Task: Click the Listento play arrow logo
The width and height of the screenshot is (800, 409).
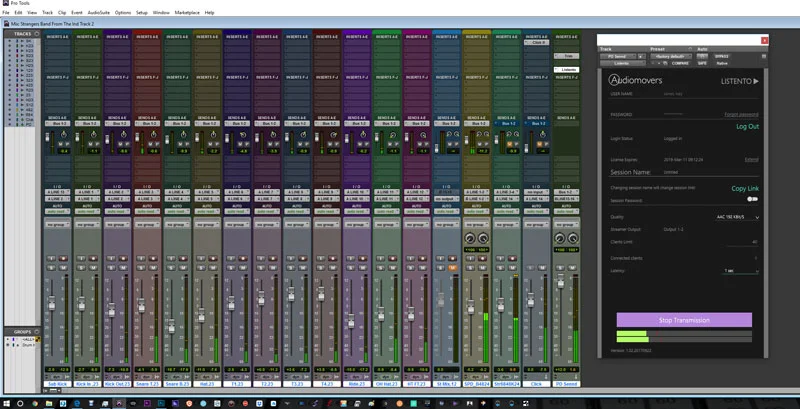Action: tap(756, 81)
